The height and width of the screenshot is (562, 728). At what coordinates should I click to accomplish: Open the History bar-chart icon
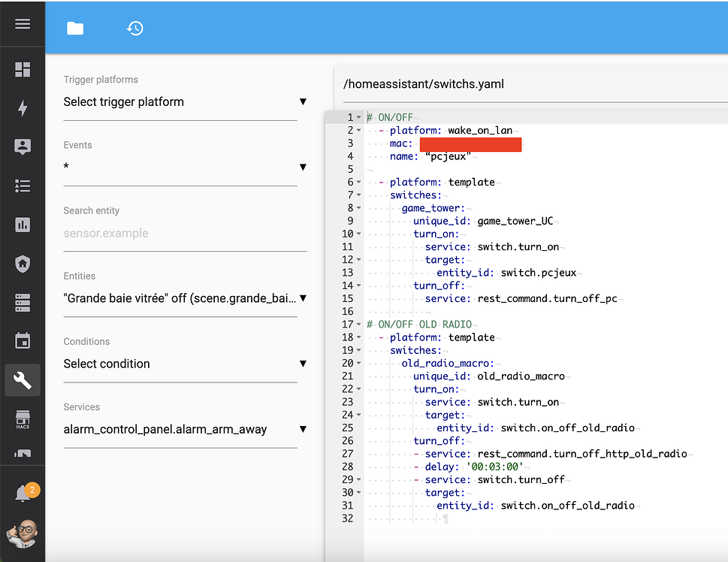(x=22, y=225)
